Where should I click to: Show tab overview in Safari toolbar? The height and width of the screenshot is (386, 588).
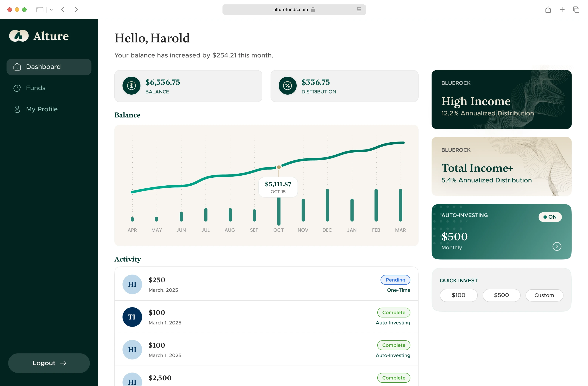[x=576, y=10]
